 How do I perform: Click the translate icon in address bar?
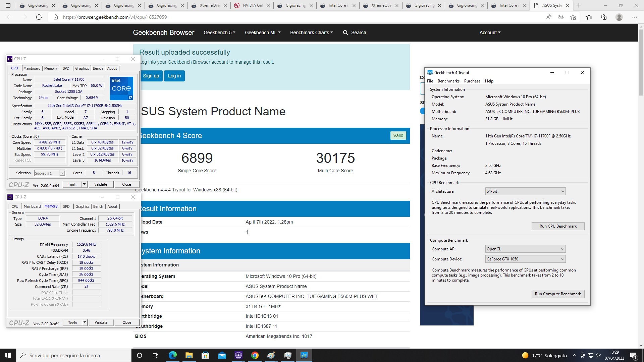coord(561,17)
